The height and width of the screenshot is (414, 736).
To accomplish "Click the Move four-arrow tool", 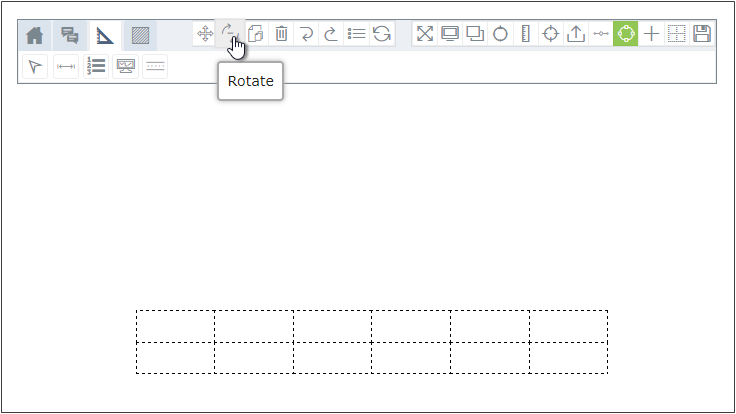I will [205, 34].
